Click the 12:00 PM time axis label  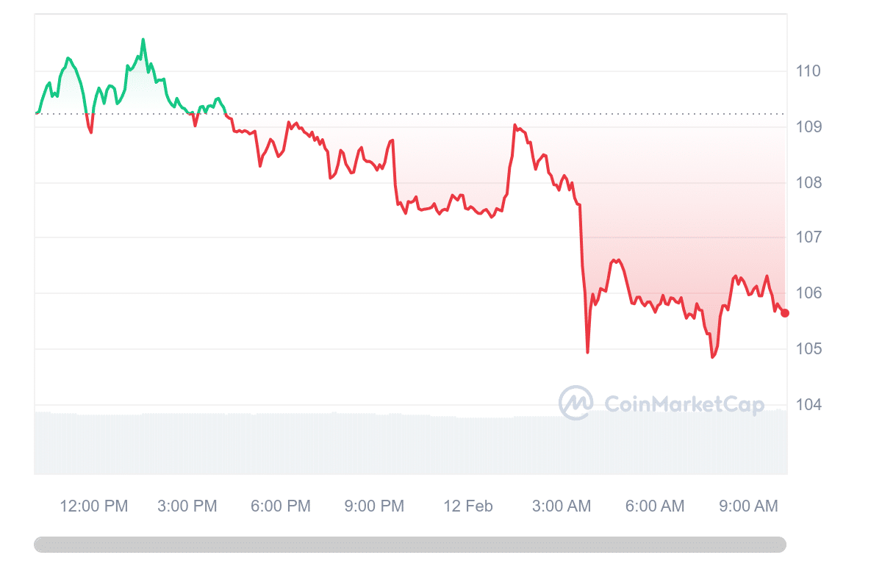coord(94,506)
